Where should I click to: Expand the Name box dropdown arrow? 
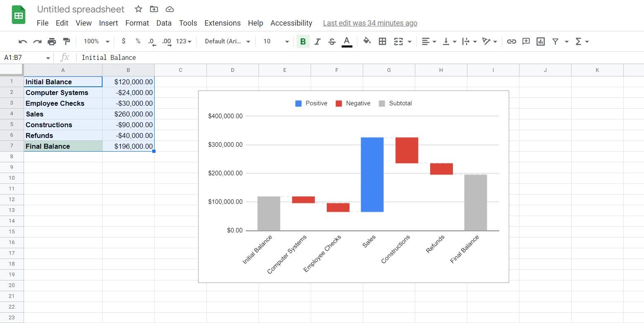(48, 58)
